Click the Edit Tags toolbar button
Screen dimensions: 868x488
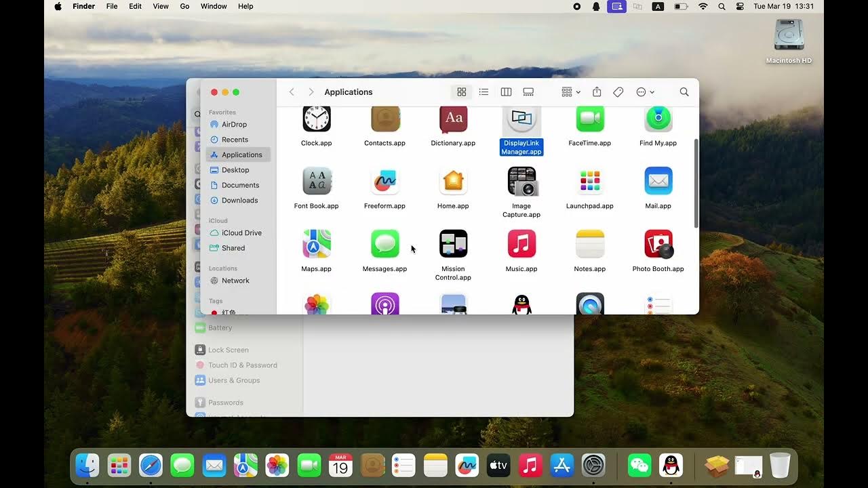coord(618,92)
